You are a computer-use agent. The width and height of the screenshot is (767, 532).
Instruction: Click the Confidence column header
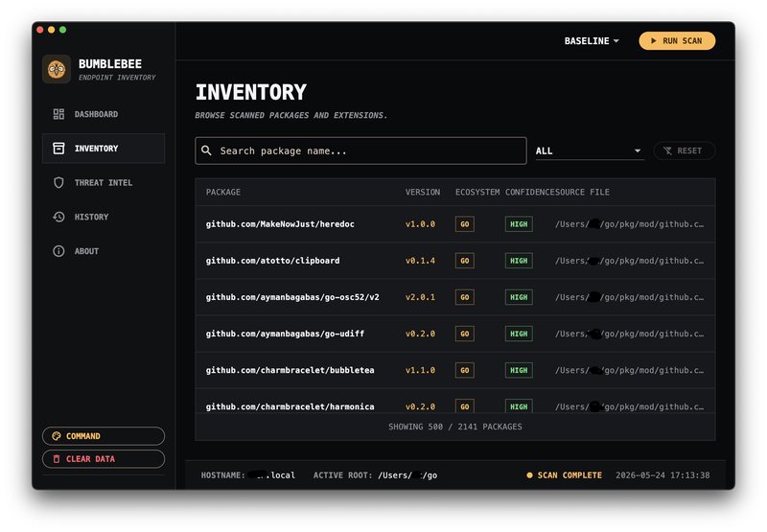click(530, 192)
